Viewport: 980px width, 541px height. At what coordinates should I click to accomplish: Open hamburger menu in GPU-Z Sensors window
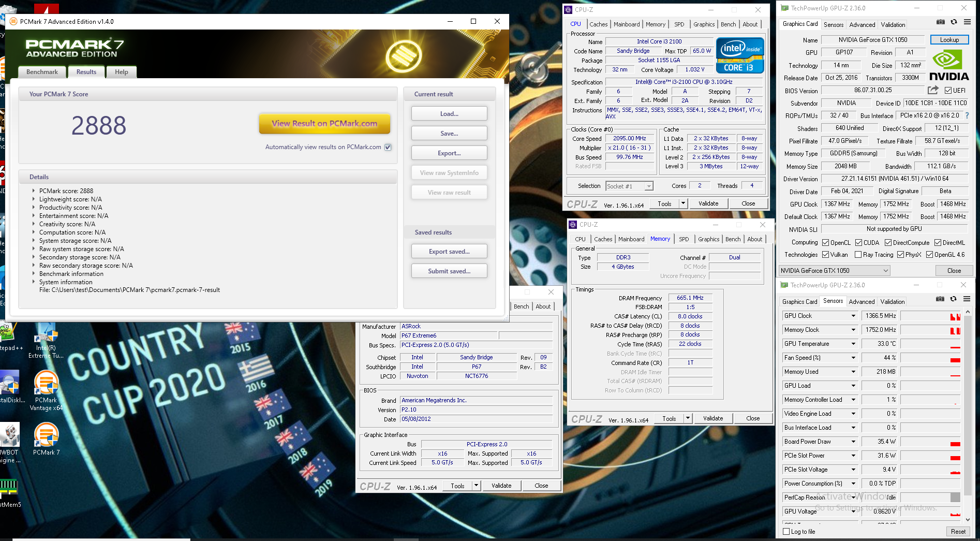click(x=967, y=299)
